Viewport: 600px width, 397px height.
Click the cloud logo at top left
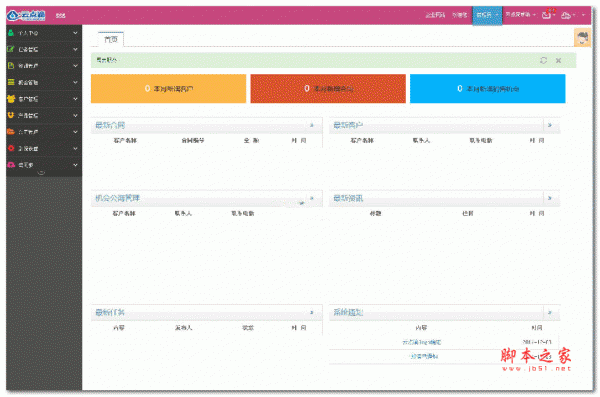(x=26, y=15)
